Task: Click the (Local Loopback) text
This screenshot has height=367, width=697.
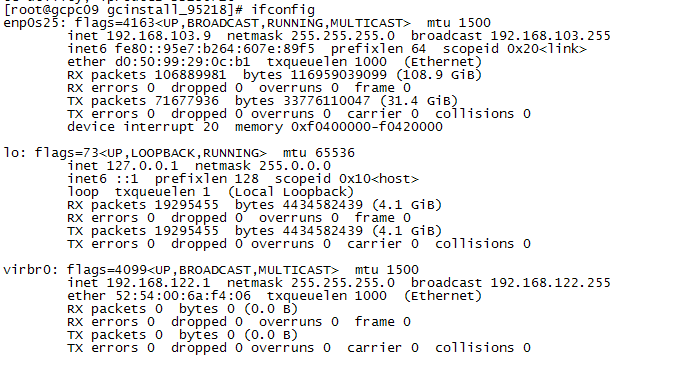Action: [x=291, y=192]
